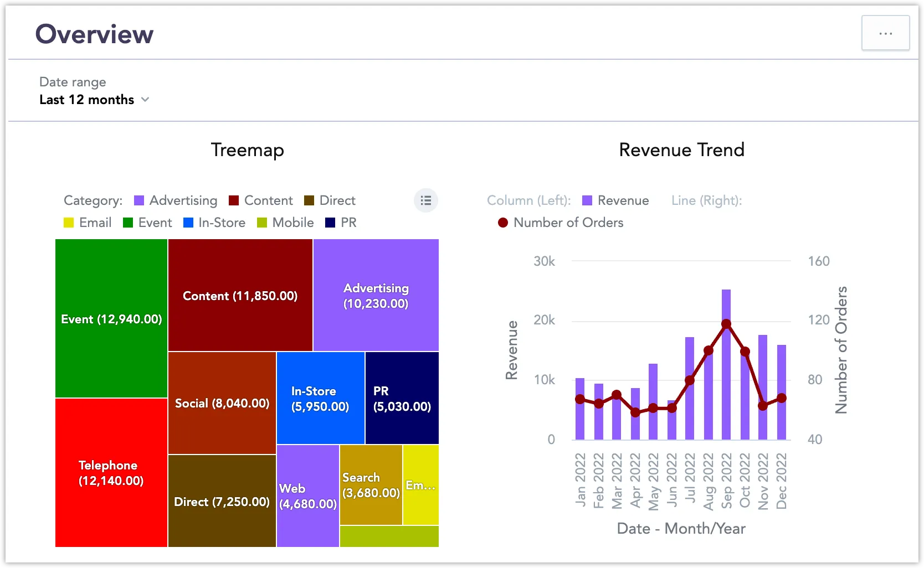
Task: Expand the Date range dropdown chevron
Action: coord(146,100)
